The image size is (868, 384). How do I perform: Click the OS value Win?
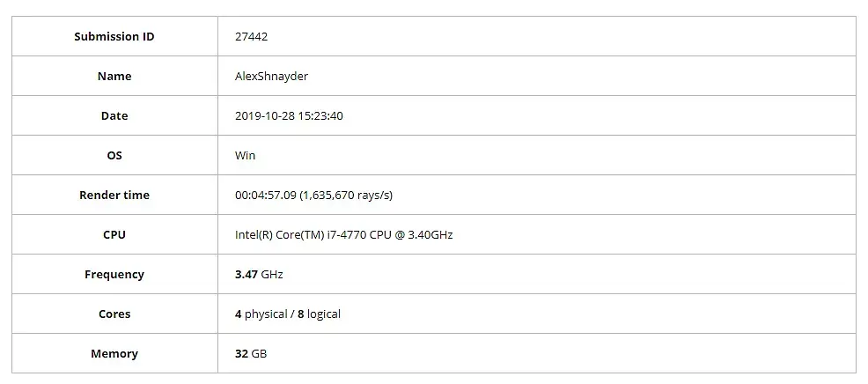click(245, 155)
